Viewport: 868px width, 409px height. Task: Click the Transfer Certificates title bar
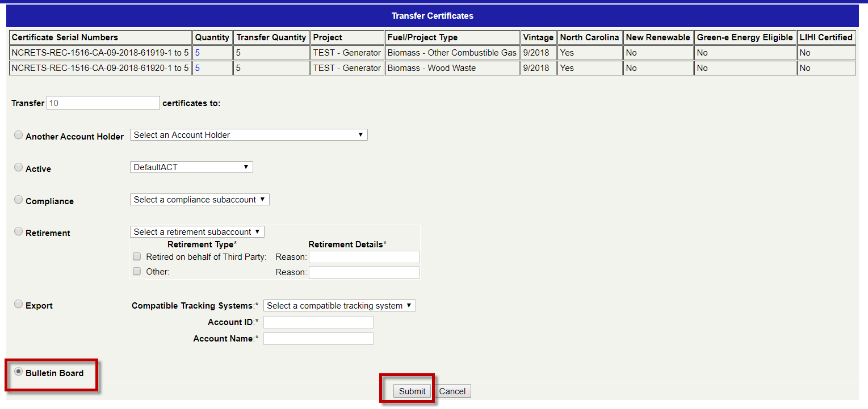tap(433, 16)
